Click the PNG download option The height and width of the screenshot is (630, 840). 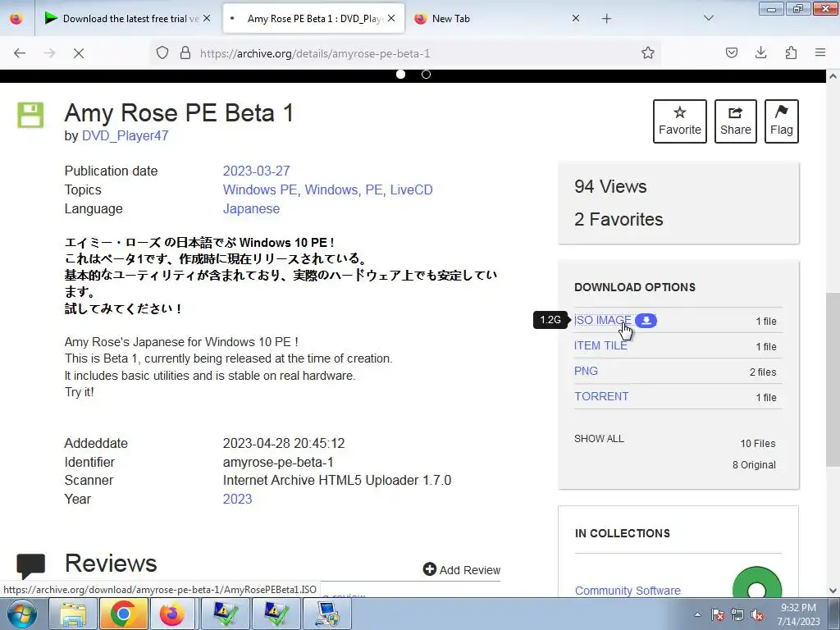pos(586,371)
